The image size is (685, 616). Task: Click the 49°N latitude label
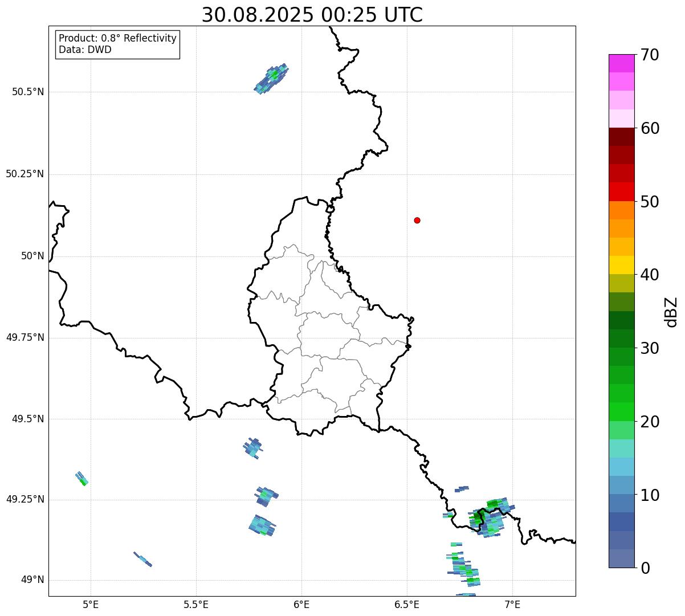tap(32, 580)
